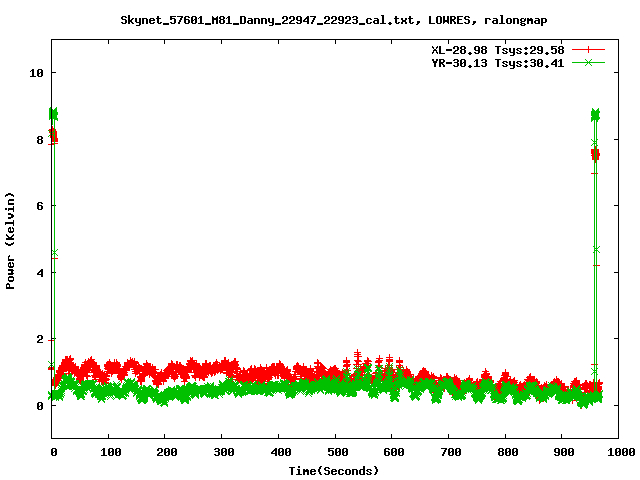Click the Time(Seconds) x-axis label

pos(334,471)
